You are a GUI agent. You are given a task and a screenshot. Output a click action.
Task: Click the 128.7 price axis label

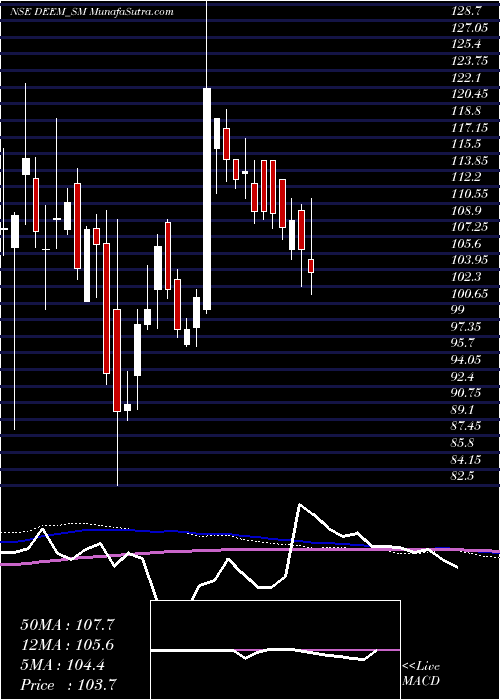tap(467, 12)
